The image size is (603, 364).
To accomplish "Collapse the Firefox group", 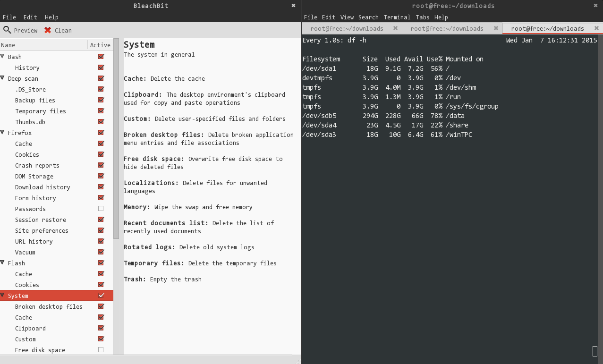I will point(3,133).
